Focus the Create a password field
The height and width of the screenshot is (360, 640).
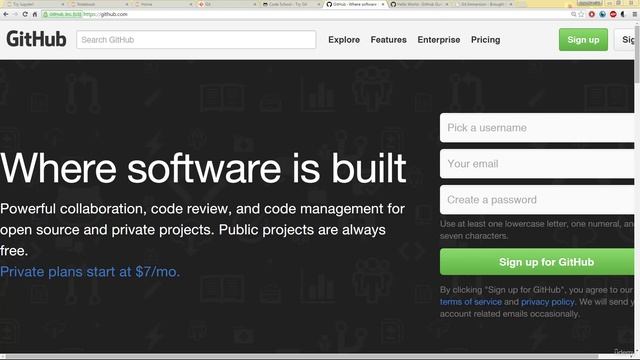[x=537, y=200]
